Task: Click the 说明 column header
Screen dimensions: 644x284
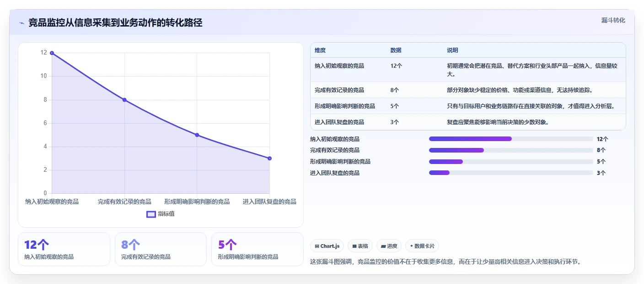Action: (452, 50)
